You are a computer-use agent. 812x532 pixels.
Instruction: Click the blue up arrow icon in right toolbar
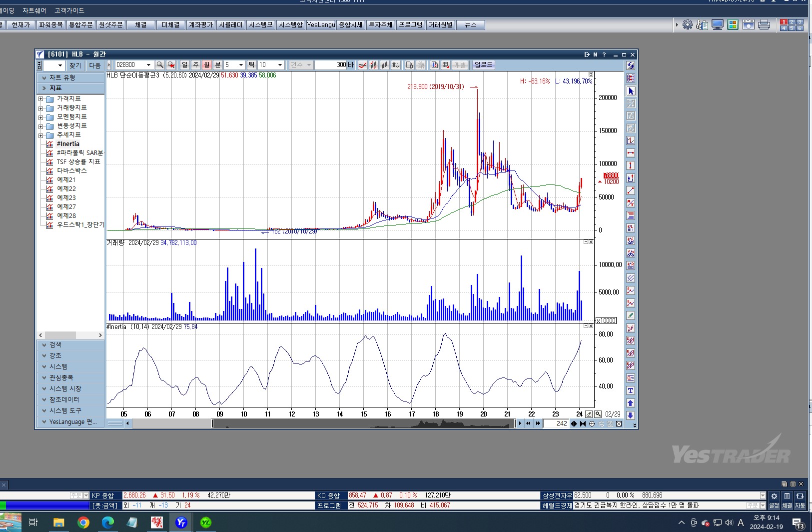point(631,403)
